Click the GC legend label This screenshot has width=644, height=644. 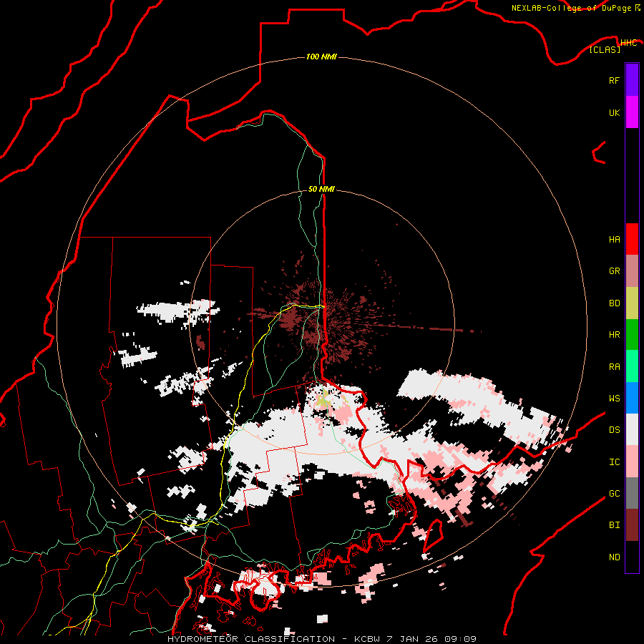[614, 494]
